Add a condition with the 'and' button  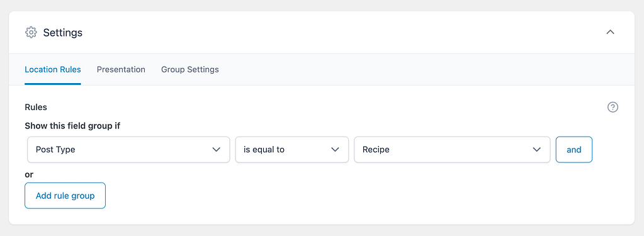pyautogui.click(x=573, y=149)
